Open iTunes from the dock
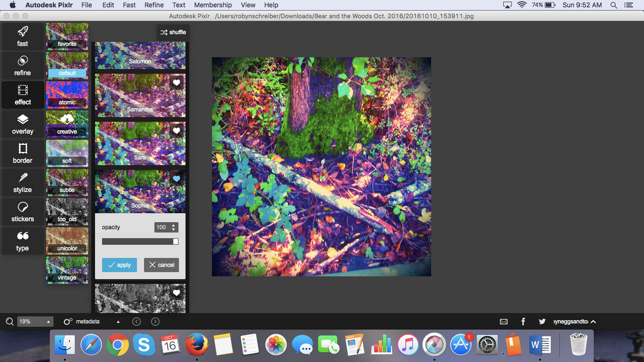 [408, 345]
